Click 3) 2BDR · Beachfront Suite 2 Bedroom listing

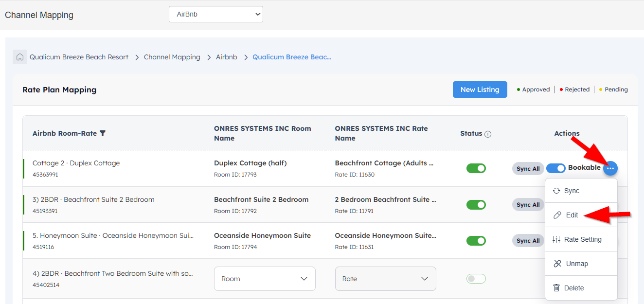(93, 199)
